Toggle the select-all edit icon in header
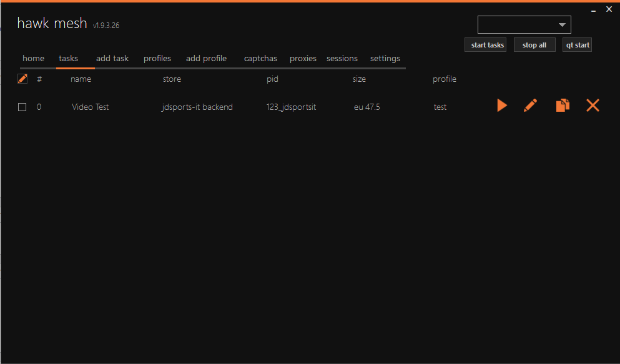620x364 pixels. [22, 79]
